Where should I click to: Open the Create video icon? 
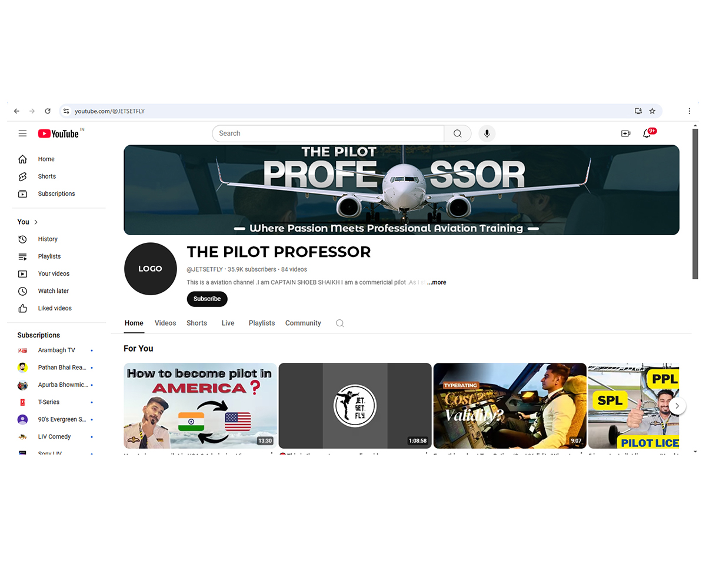coord(626,133)
